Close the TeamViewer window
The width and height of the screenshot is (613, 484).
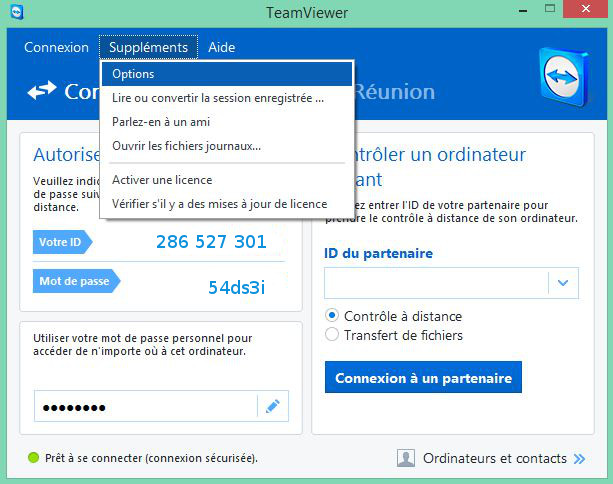(586, 9)
